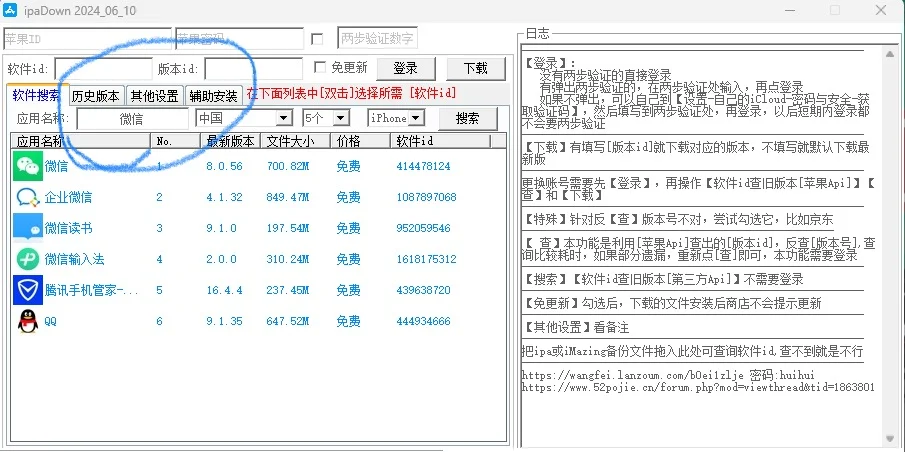Switch to the 软件搜索 tab
The height and width of the screenshot is (452, 905).
(x=36, y=95)
